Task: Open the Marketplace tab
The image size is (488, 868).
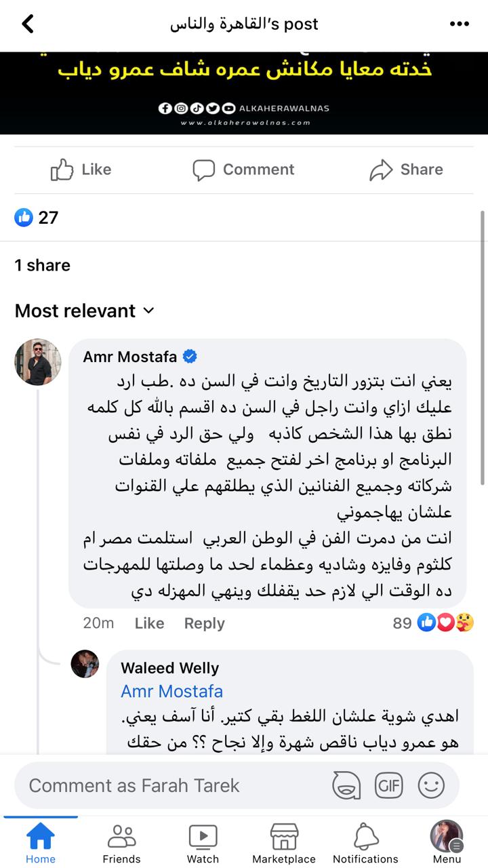Action: click(284, 843)
